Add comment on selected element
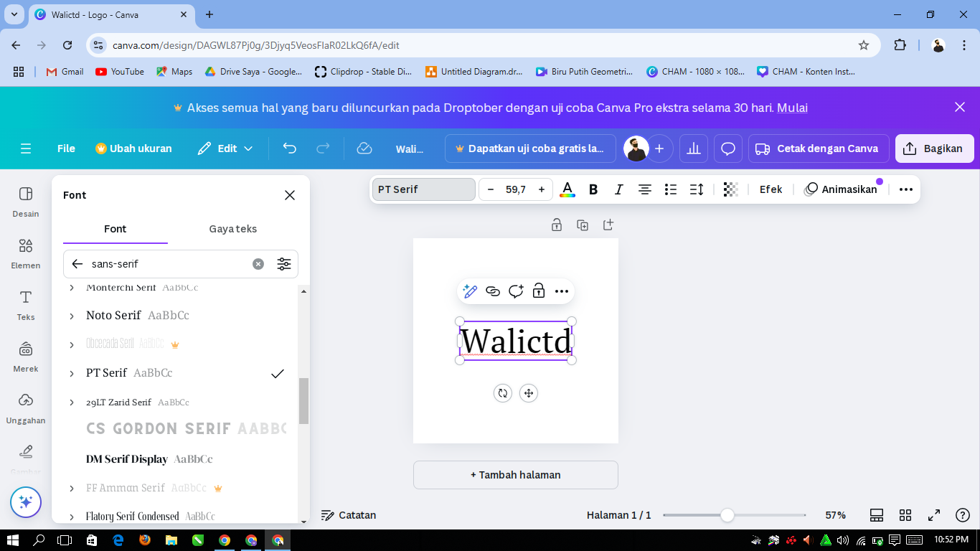 [x=516, y=291]
